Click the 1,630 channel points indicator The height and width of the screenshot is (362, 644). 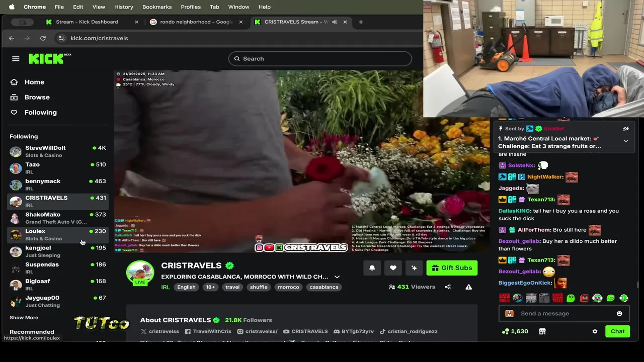515,331
